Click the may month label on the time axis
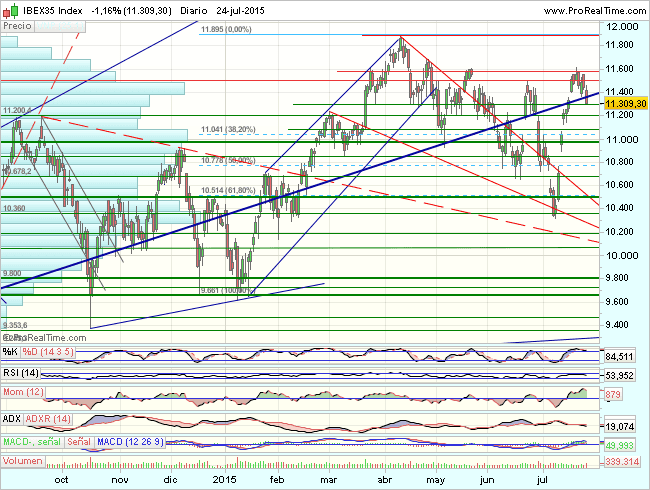 [436, 480]
